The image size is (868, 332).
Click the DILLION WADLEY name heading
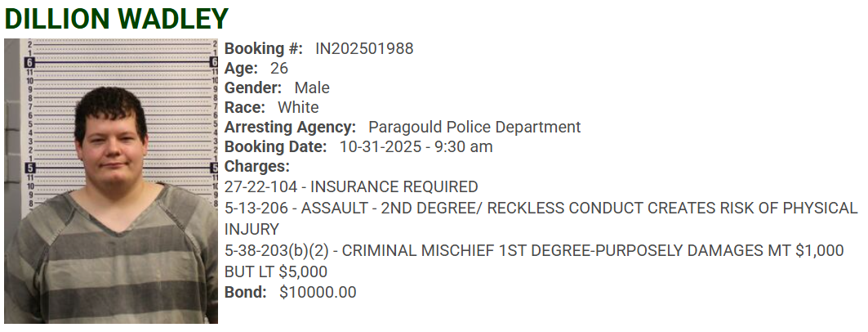click(x=116, y=18)
